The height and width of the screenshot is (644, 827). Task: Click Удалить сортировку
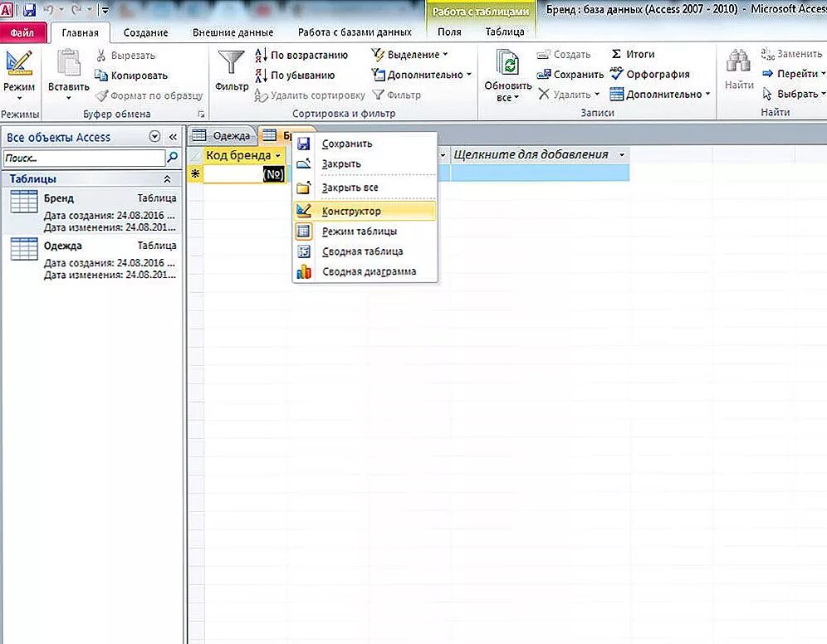[x=309, y=95]
